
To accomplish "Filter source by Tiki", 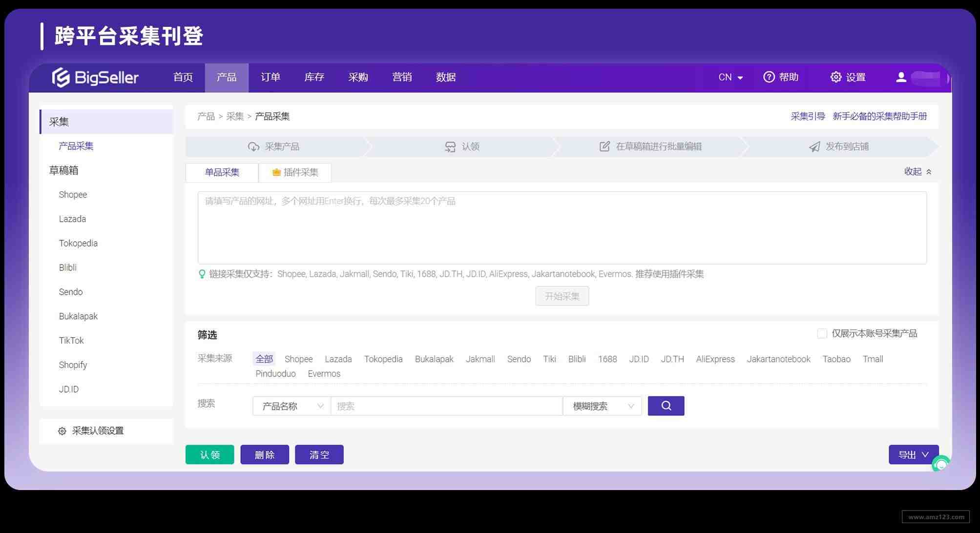I will [x=549, y=359].
